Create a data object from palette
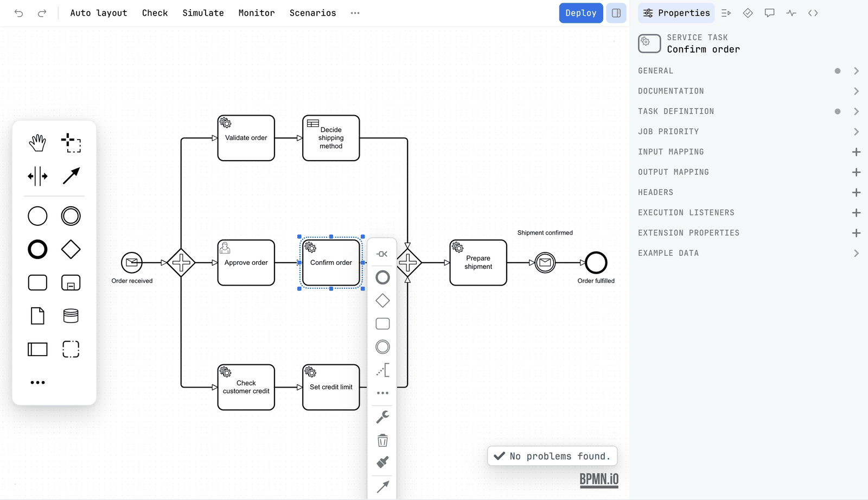Image resolution: width=868 pixels, height=500 pixels. coord(37,316)
